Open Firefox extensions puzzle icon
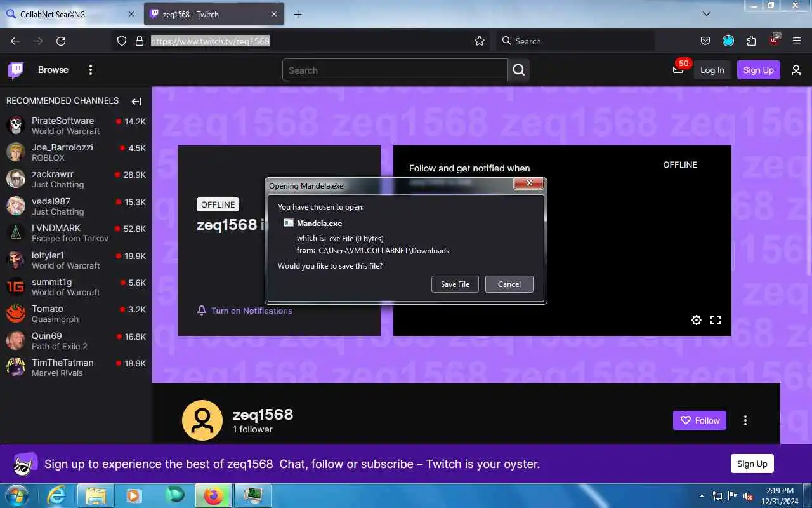 click(x=751, y=41)
